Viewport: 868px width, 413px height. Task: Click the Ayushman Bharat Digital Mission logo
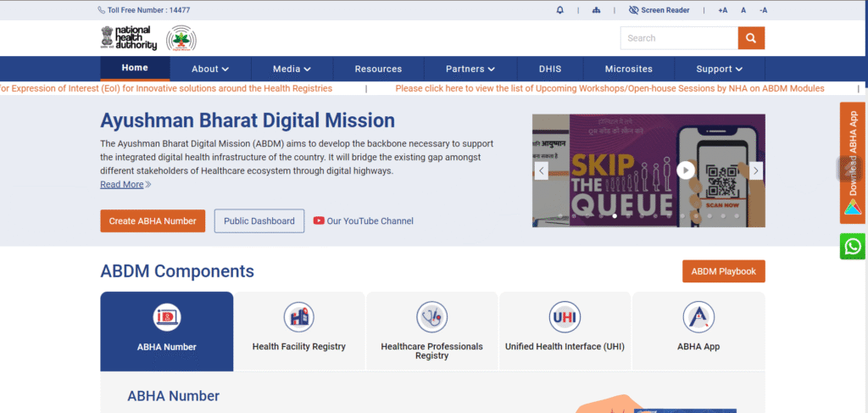(181, 39)
